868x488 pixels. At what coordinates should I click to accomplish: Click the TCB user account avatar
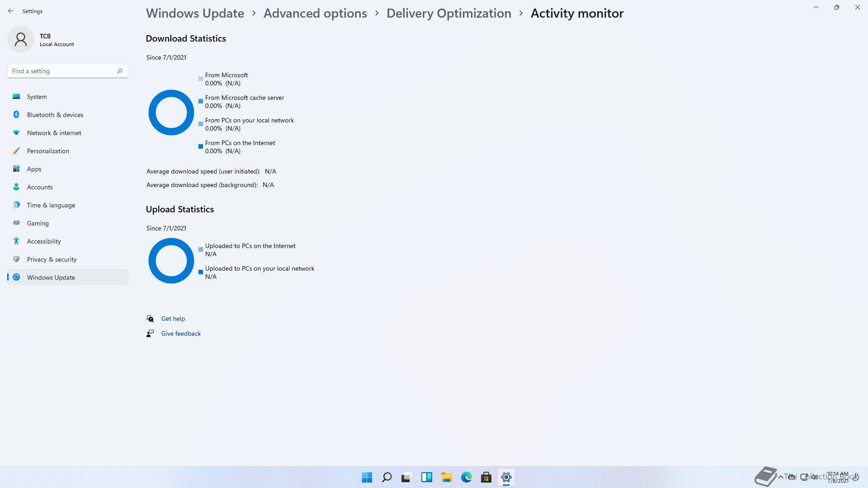click(21, 39)
